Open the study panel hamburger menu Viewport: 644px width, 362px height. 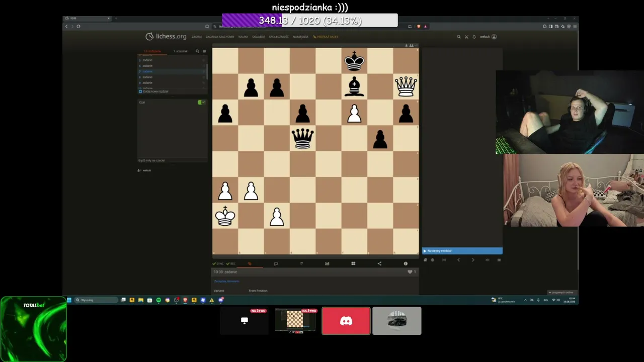[x=204, y=51]
